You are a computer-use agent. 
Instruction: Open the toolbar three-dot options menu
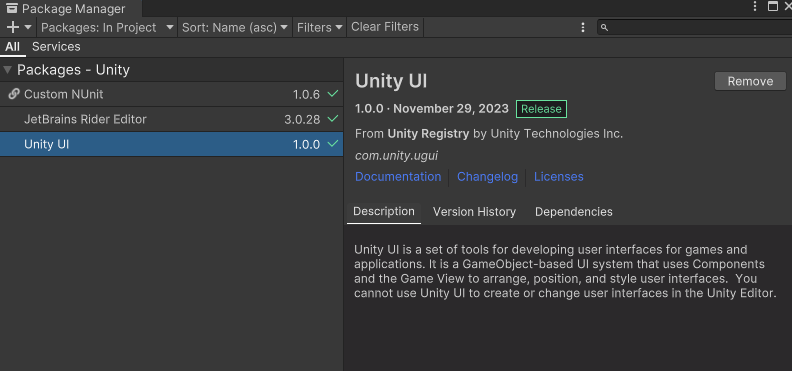(x=583, y=27)
